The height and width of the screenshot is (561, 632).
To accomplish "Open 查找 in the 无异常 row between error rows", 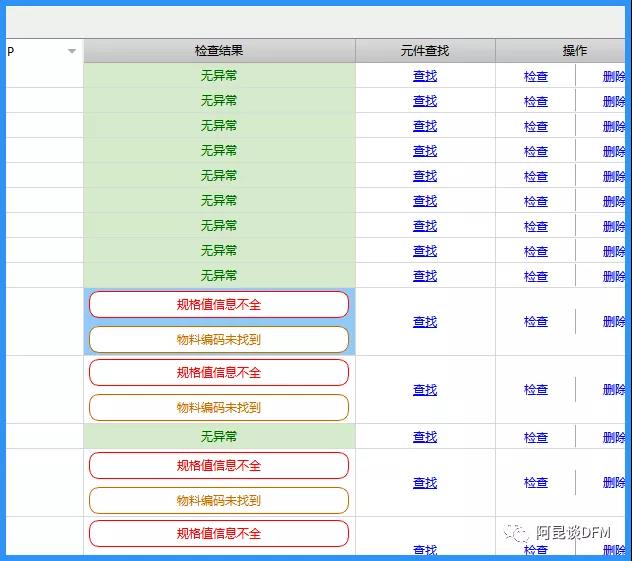I will tap(425, 436).
